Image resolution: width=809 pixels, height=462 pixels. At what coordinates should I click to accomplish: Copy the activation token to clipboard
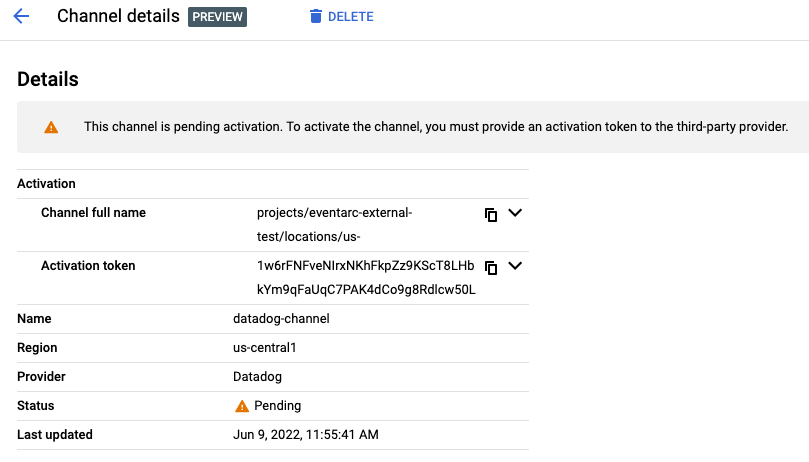click(x=491, y=267)
